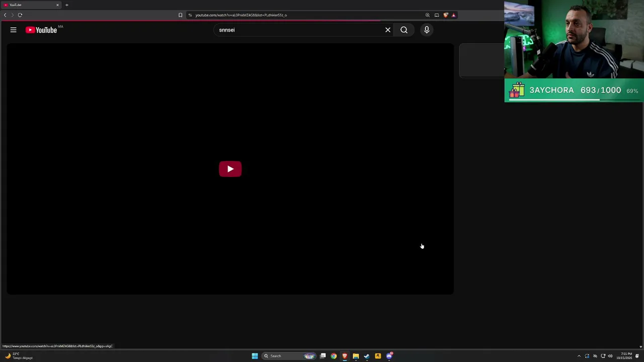Viewport: 644px width, 362px height.
Task: Open the Brave Shields lion icon
Action: [445, 15]
